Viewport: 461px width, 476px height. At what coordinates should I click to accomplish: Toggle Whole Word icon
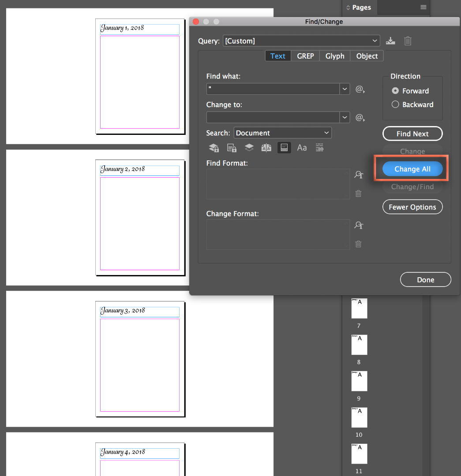(319, 148)
